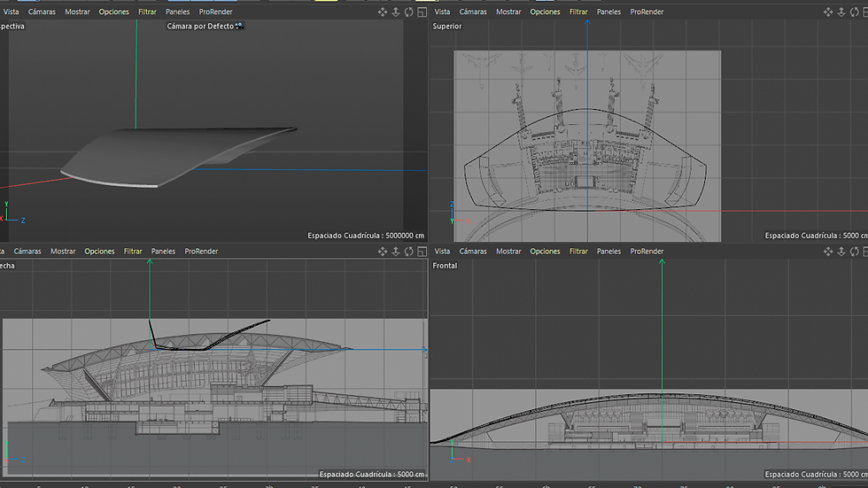Open ProRender menu in Derecha viewport
This screenshot has width=868, height=488.
pyautogui.click(x=202, y=252)
